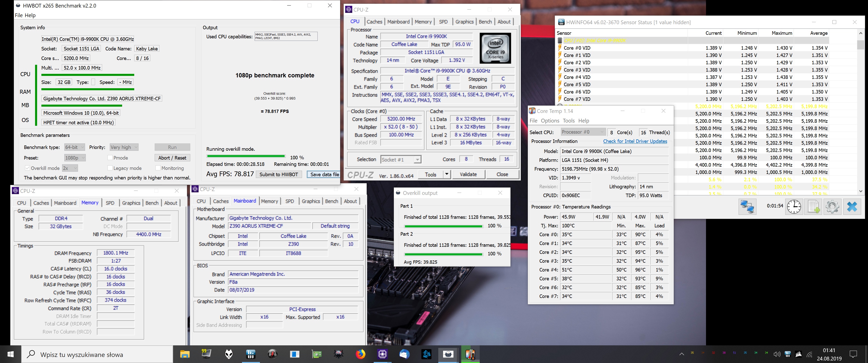Switch to HWBOT x265 Benchmark taskbar icon
The width and height of the screenshot is (868, 363).
click(x=448, y=354)
